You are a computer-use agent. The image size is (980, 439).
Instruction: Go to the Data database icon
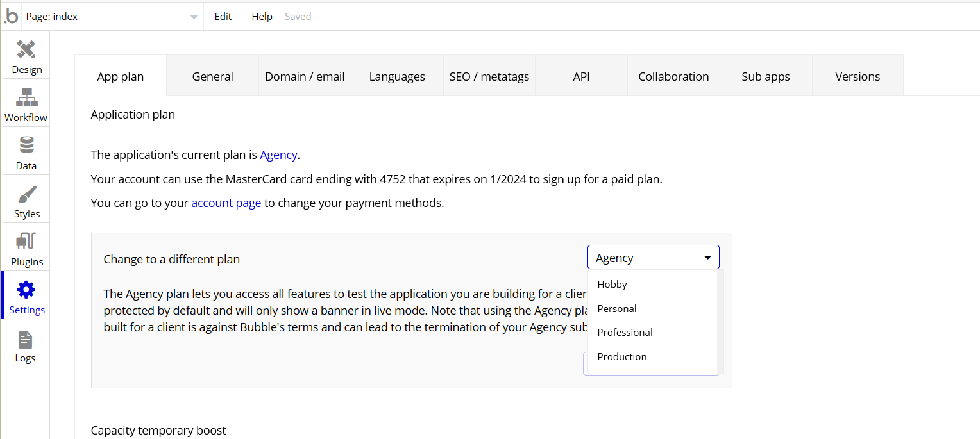[26, 145]
